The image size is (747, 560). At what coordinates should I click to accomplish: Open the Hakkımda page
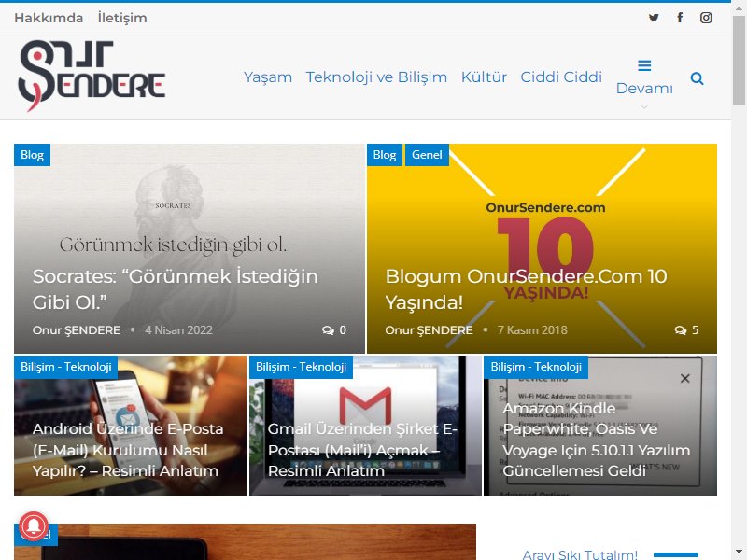tap(49, 18)
